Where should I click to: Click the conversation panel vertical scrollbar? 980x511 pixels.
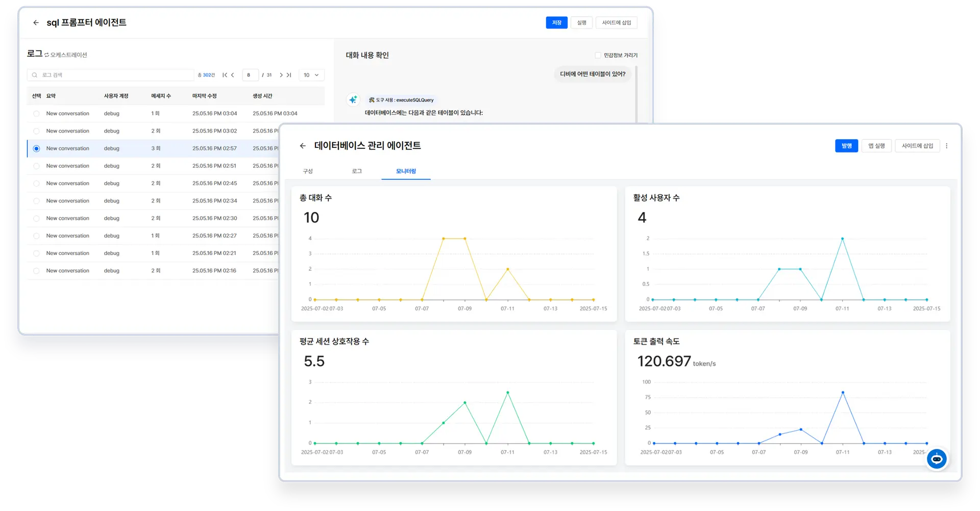click(636, 94)
